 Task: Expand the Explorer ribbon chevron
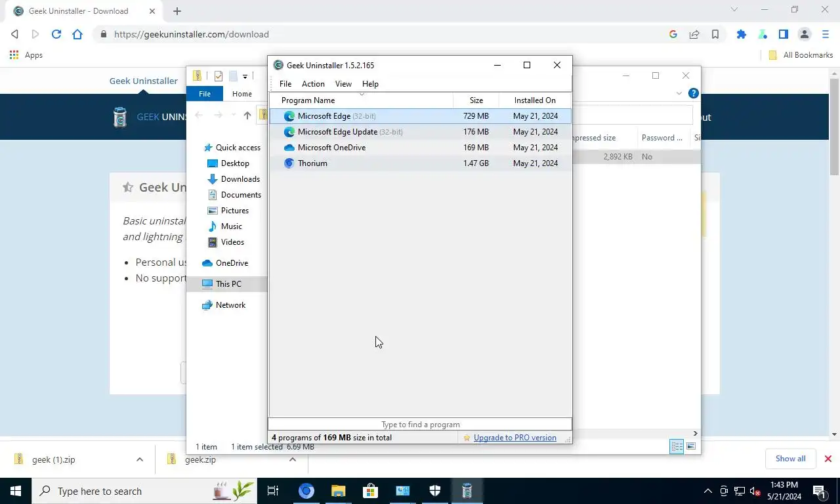pyautogui.click(x=679, y=93)
